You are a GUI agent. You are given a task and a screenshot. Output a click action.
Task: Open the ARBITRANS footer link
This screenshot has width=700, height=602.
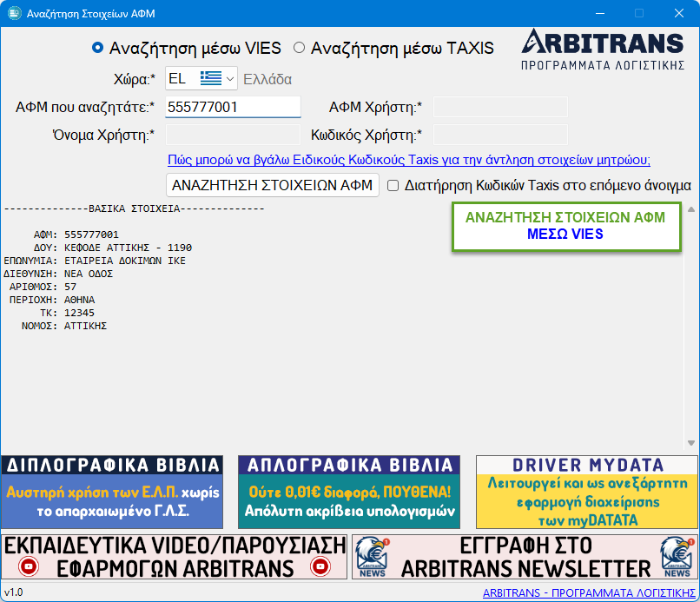coord(589,592)
